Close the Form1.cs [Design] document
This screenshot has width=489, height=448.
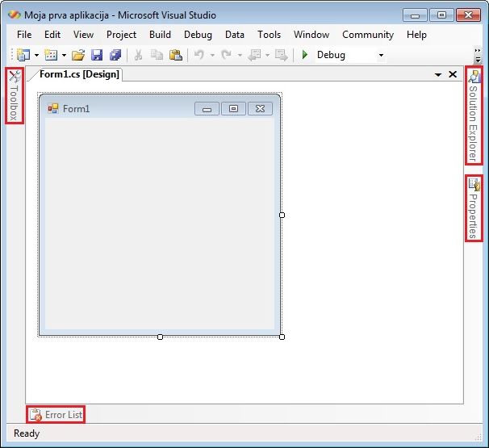[453, 74]
